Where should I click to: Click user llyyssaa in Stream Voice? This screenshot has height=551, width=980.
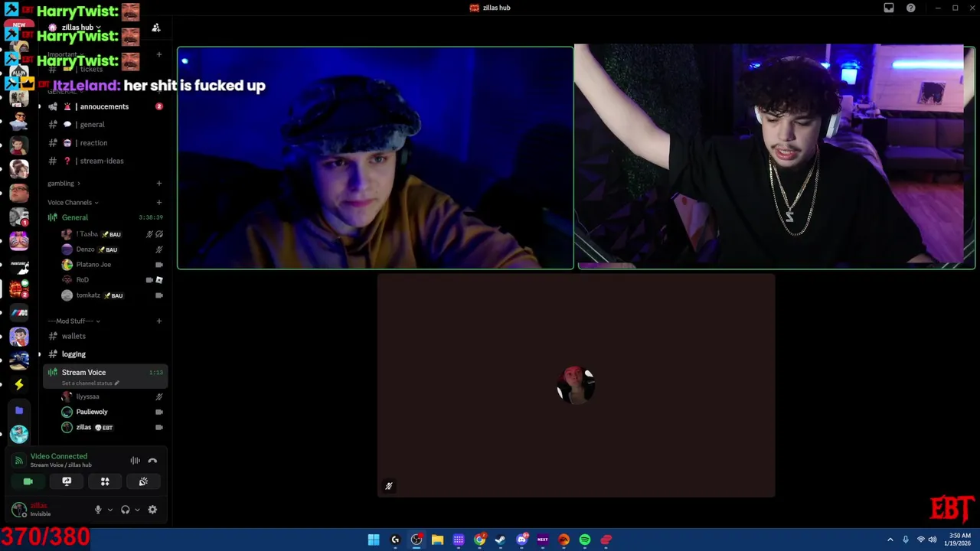pos(112,397)
